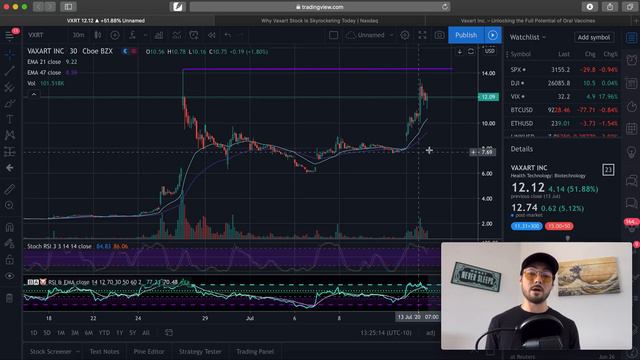Open the Trading Panel tab
This screenshot has height=360, width=640.
click(255, 352)
